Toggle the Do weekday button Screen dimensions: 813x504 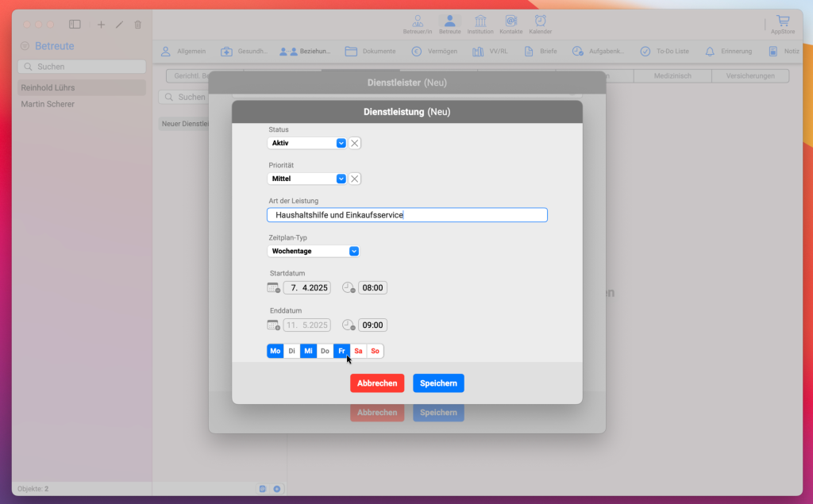(325, 351)
